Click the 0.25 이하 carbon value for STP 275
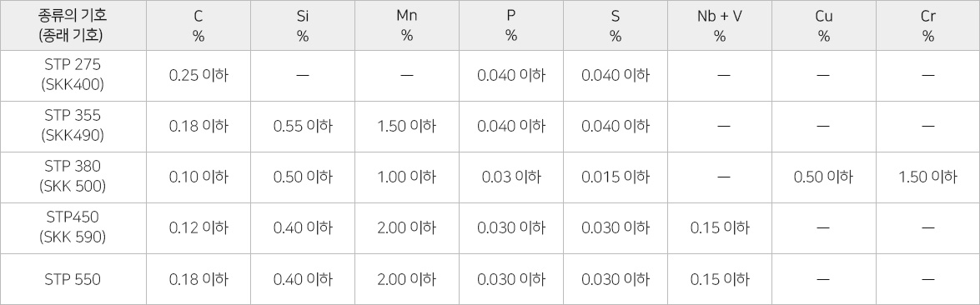The width and height of the screenshot is (980, 305). pyautogui.click(x=199, y=76)
